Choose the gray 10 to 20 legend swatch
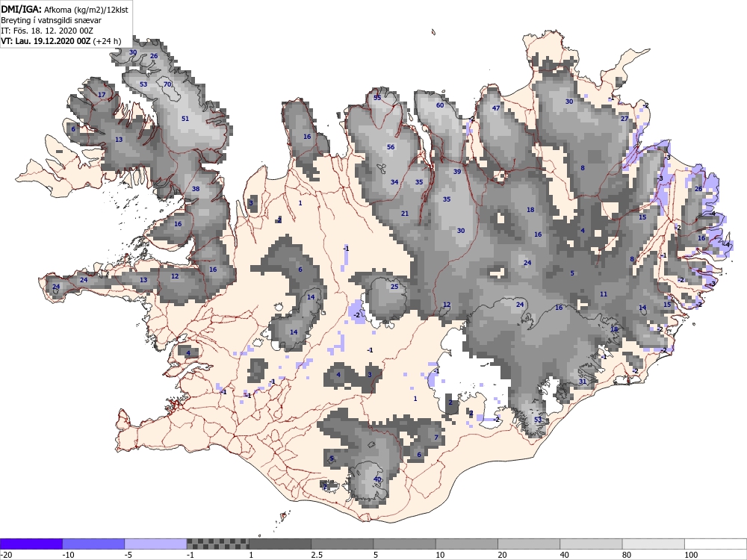 click(x=466, y=544)
